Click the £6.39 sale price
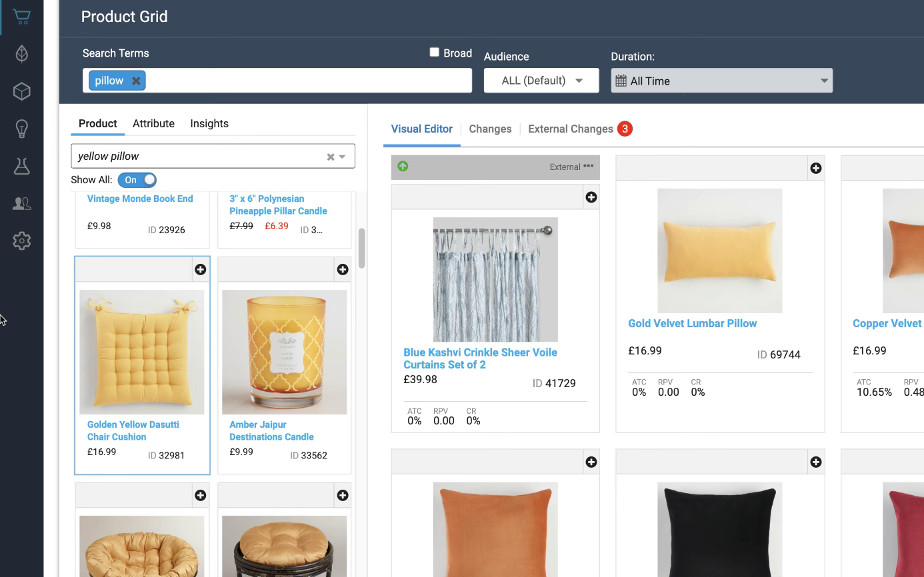 (277, 226)
